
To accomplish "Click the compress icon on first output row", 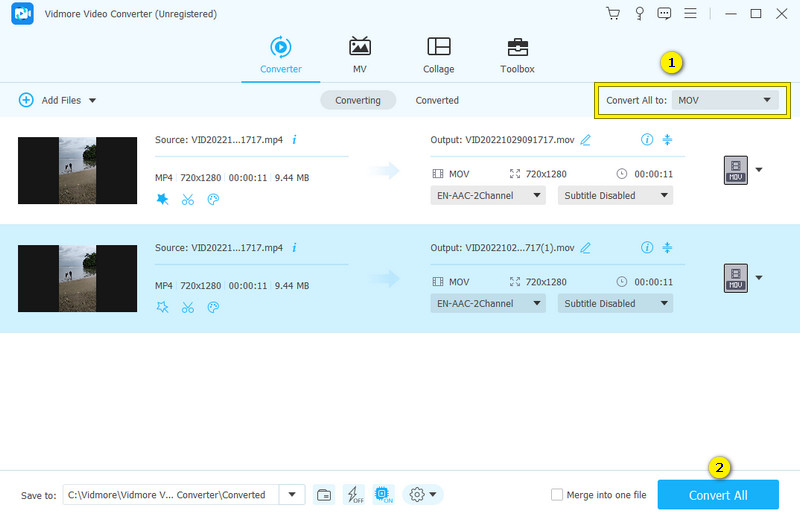I will 668,139.
